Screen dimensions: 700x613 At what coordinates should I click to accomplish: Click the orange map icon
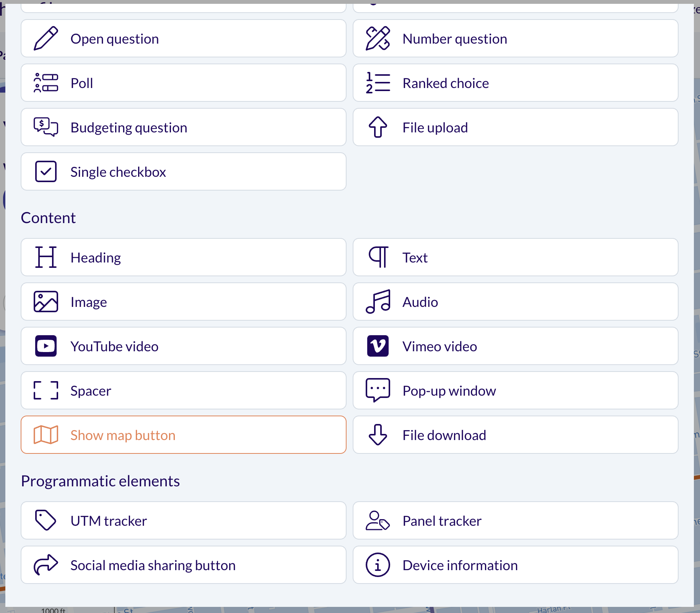coord(46,435)
